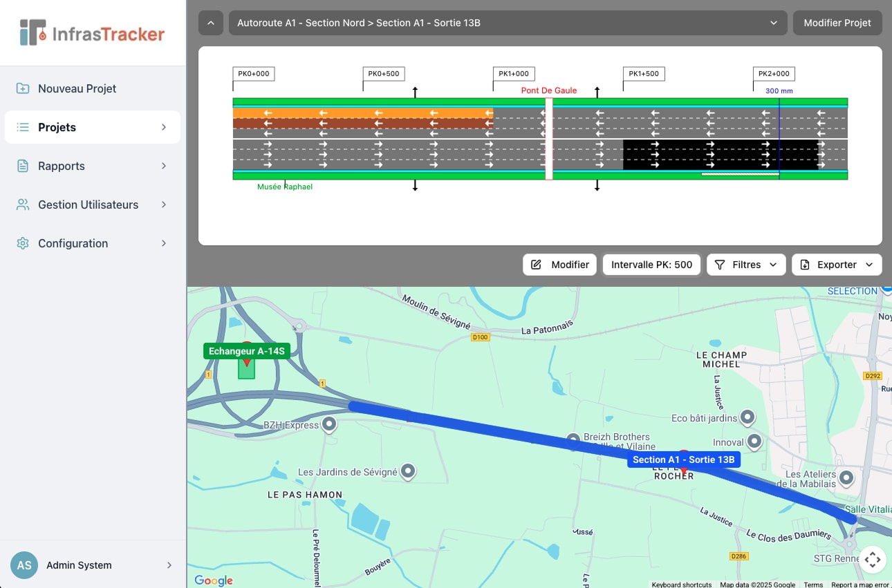Click the Modifier Projet button
The width and height of the screenshot is (892, 588).
click(x=837, y=23)
